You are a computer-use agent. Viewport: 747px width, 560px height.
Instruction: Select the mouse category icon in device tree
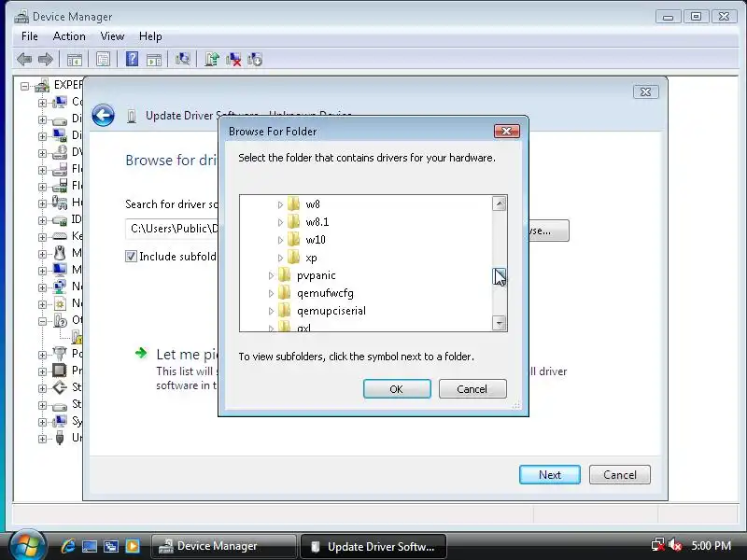(60, 252)
